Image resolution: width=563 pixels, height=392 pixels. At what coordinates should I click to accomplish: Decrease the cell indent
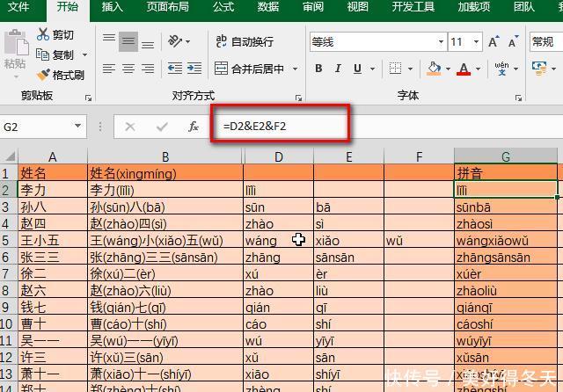click(175, 68)
